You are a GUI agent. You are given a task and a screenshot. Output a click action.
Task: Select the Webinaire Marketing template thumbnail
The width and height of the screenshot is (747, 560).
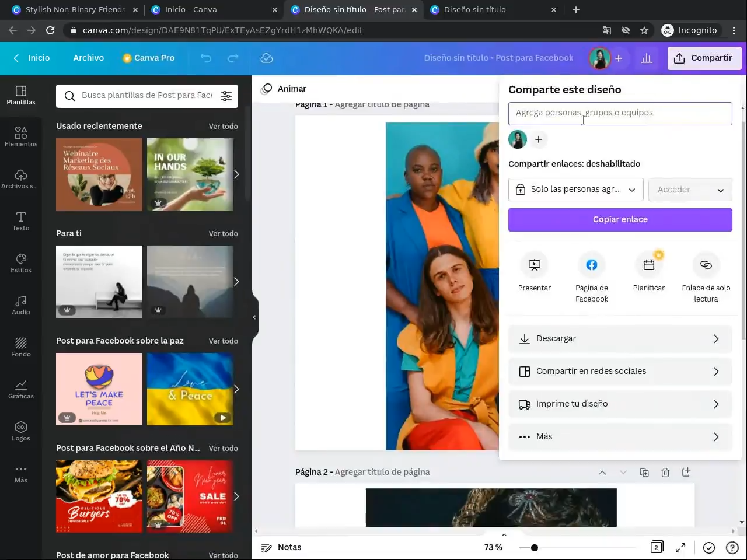[99, 174]
